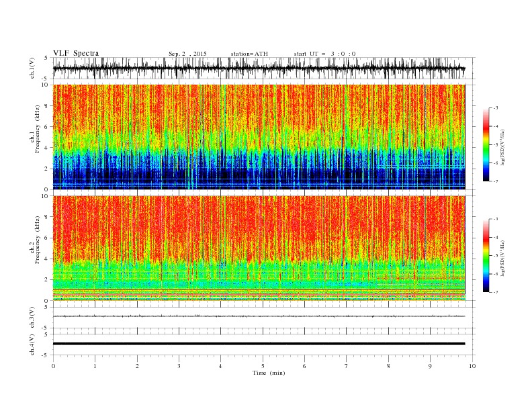Click the "2" kHz tick on the ch.2 spectrogram
This screenshot has height=411, width=532.
[x=46, y=280]
